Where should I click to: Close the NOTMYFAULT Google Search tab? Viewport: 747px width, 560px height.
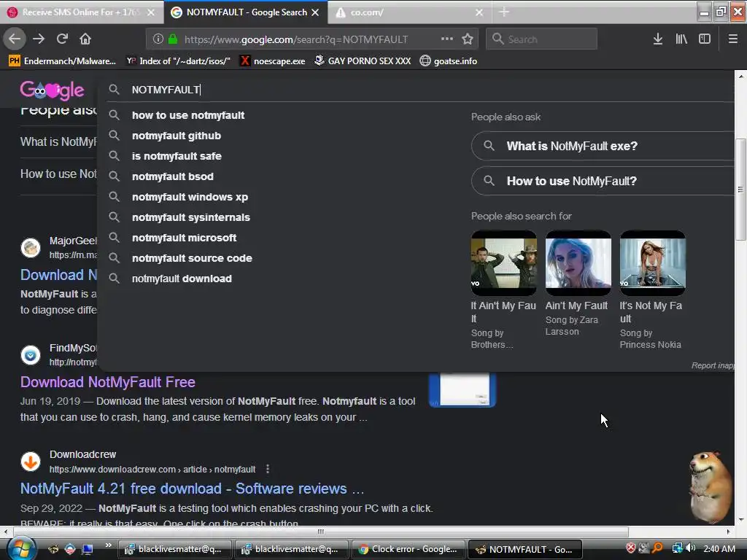pos(315,12)
